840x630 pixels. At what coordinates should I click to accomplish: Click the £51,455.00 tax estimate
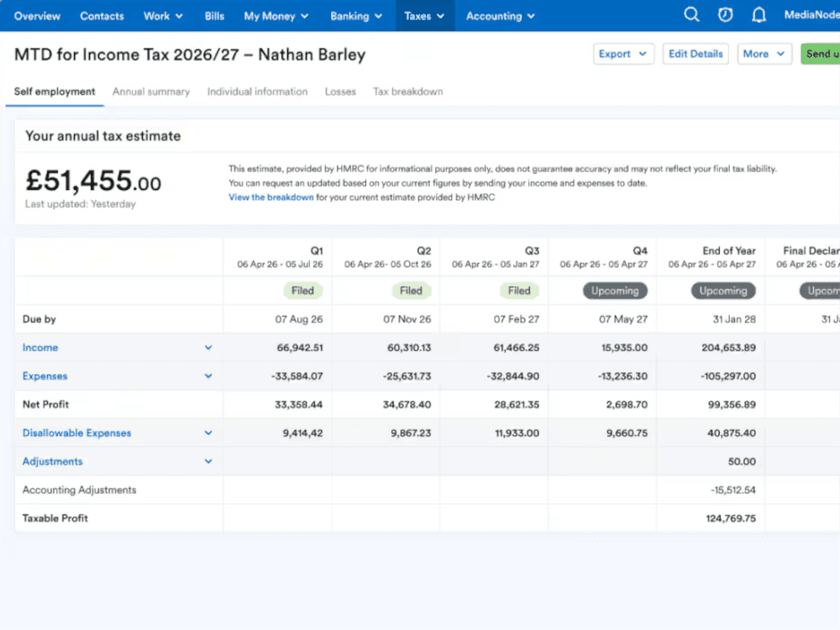point(93,181)
